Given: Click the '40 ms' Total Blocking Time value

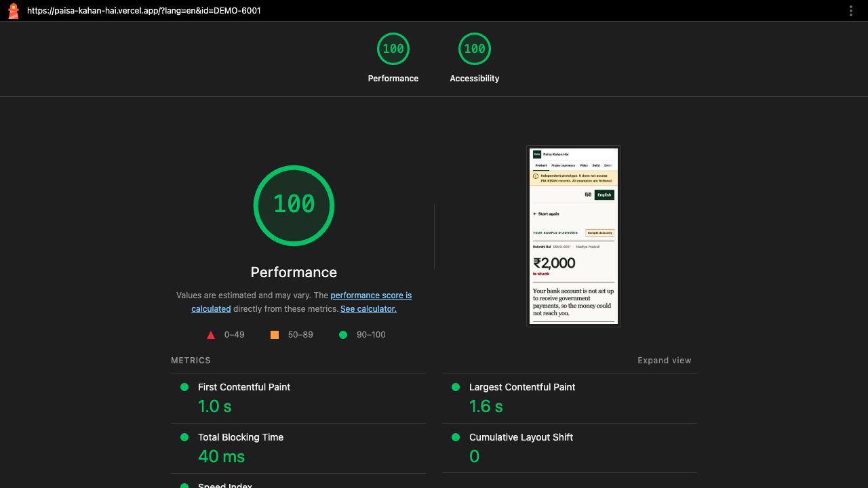Looking at the screenshot, I should (222, 457).
